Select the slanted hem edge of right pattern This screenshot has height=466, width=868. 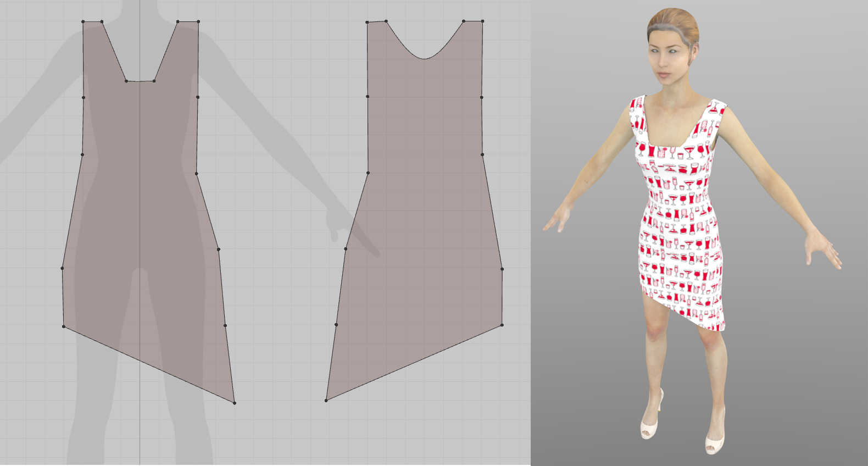[x=414, y=363]
